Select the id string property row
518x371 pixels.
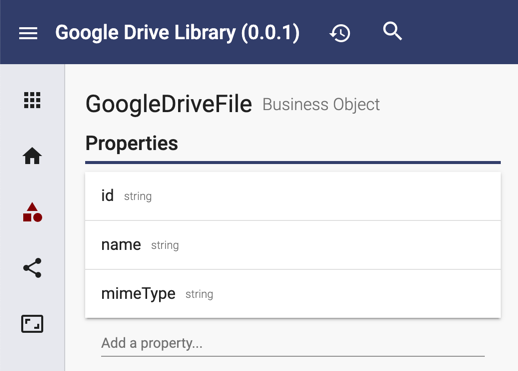[293, 196]
